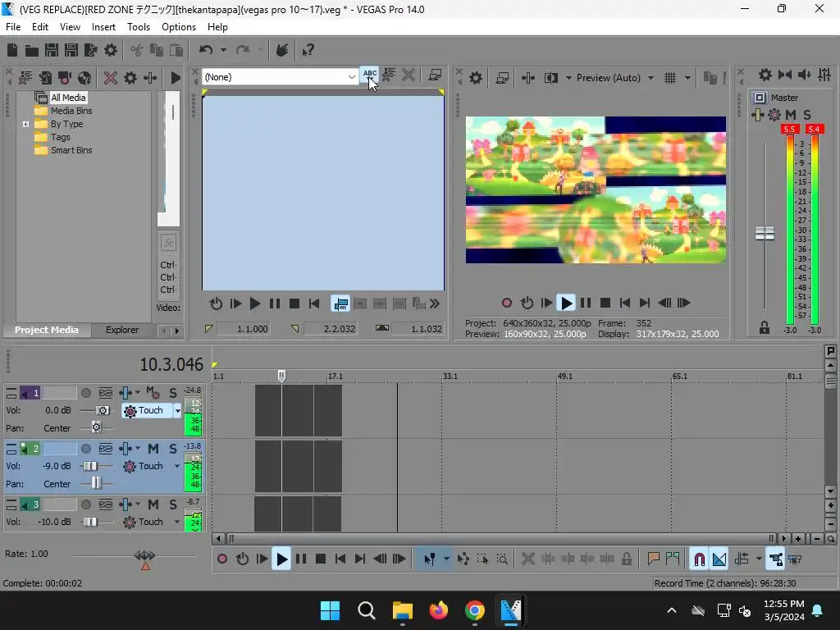Click Record in the main transport bar

(x=222, y=559)
